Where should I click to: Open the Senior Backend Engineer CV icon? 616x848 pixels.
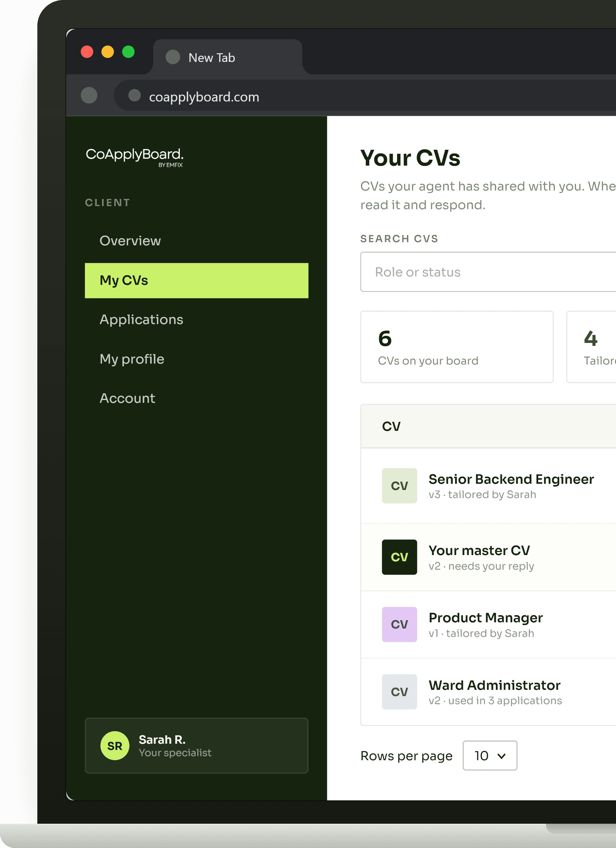[x=399, y=486]
